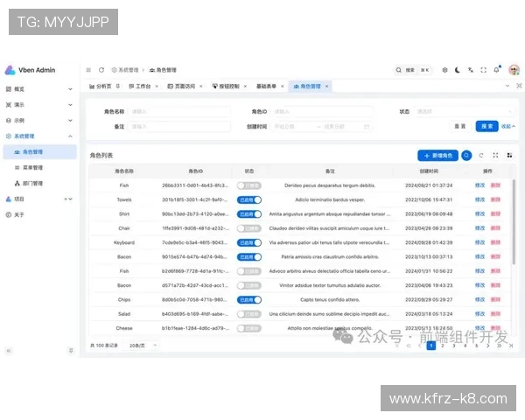This screenshot has width=525, height=420.
Task: Click the 新增角色 button
Action: [x=438, y=156]
